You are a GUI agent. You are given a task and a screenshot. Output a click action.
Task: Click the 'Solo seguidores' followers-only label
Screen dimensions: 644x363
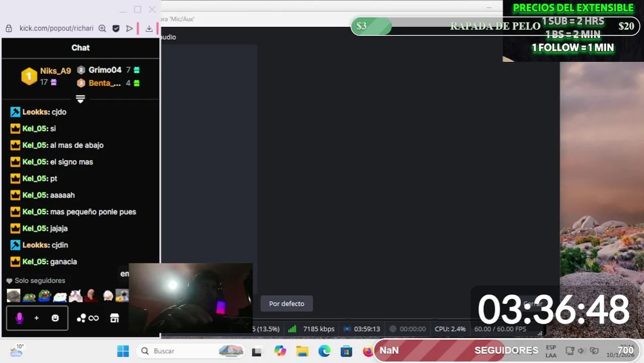40,281
